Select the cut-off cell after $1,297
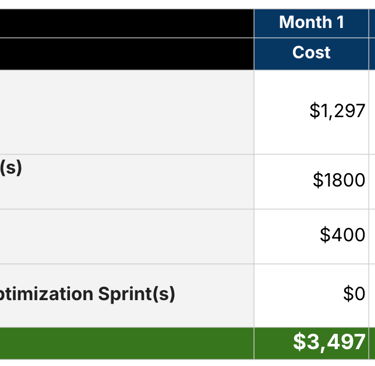The width and height of the screenshot is (375, 366). tap(372, 112)
